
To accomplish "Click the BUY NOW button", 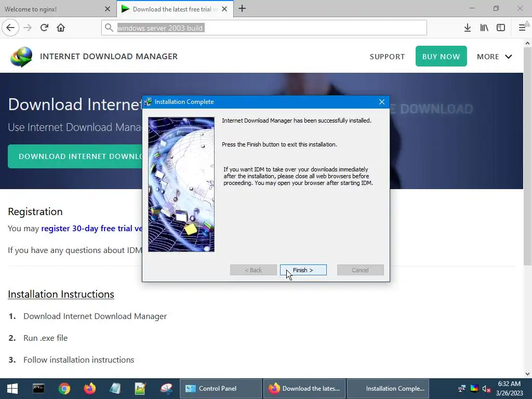I will [x=441, y=56].
